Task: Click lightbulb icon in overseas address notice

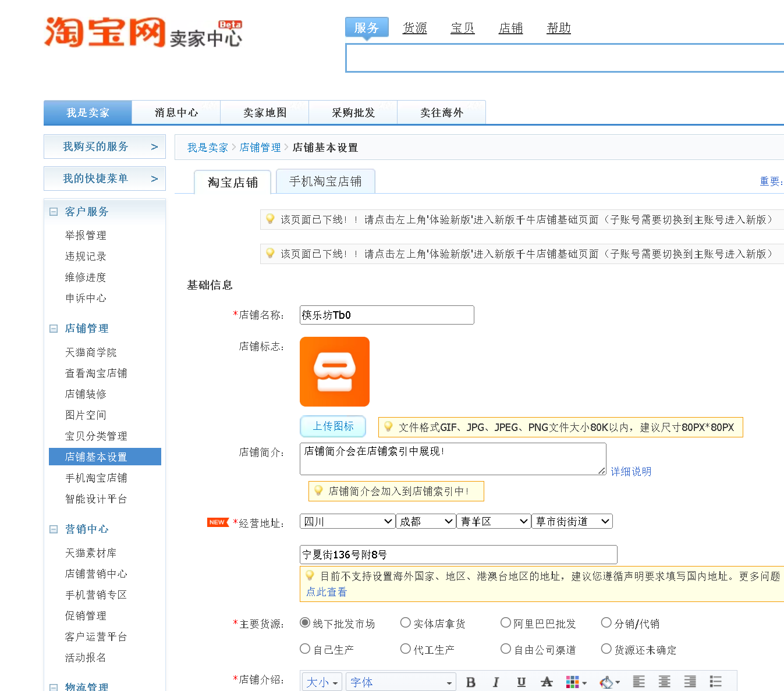Action: (310, 575)
